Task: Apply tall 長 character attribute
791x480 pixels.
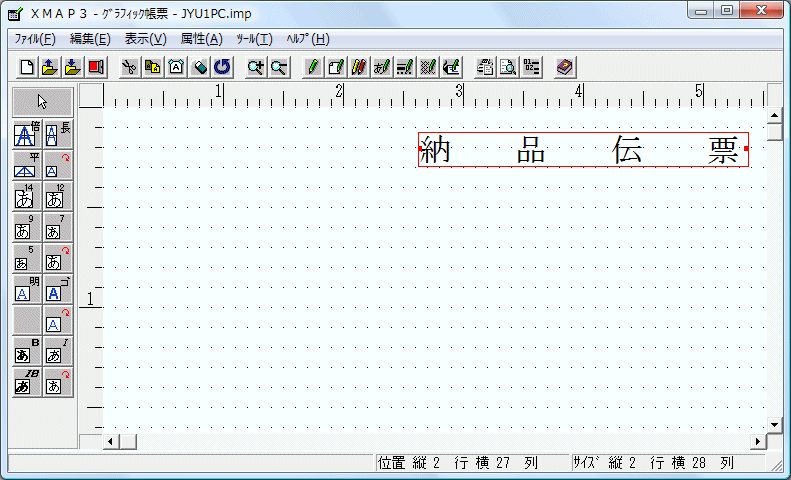Action: [58, 134]
